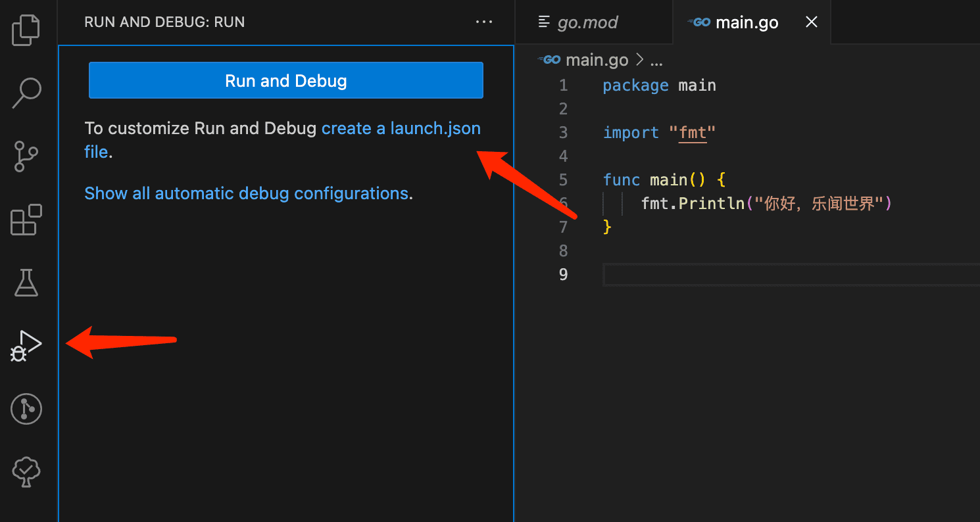Click line number 9 in the gutter
This screenshot has width=980, height=522.
(563, 274)
